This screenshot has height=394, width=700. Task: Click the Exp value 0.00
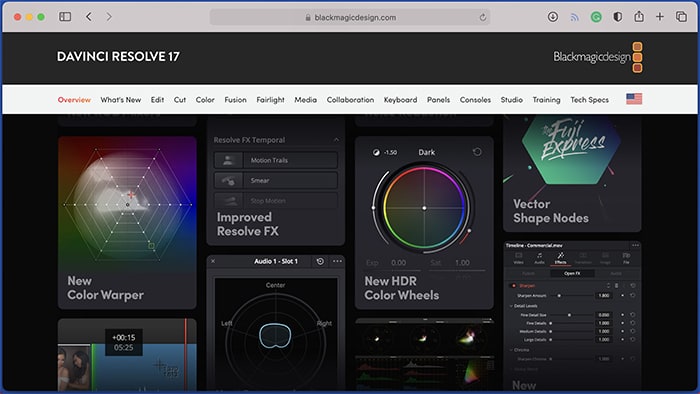coord(399,263)
